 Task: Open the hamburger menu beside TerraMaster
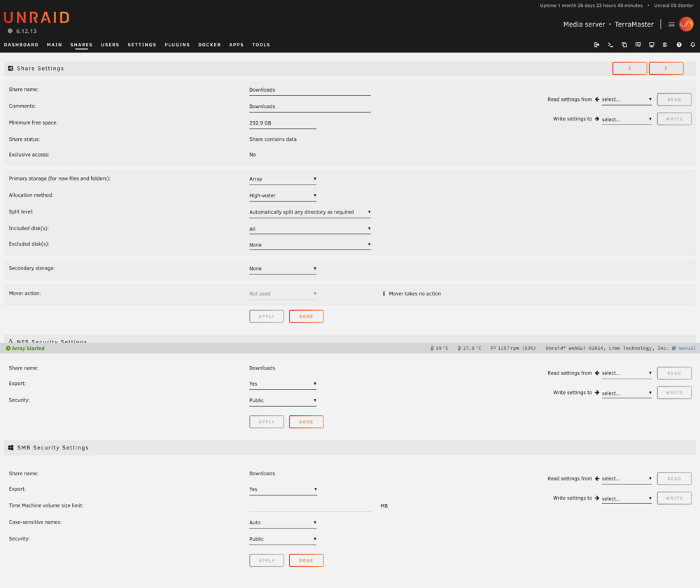point(671,24)
